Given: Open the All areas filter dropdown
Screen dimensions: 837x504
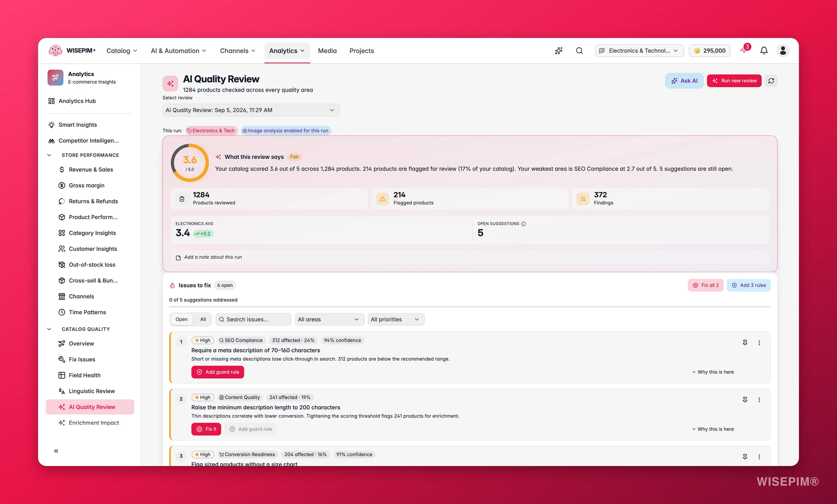Looking at the screenshot, I should (329, 319).
